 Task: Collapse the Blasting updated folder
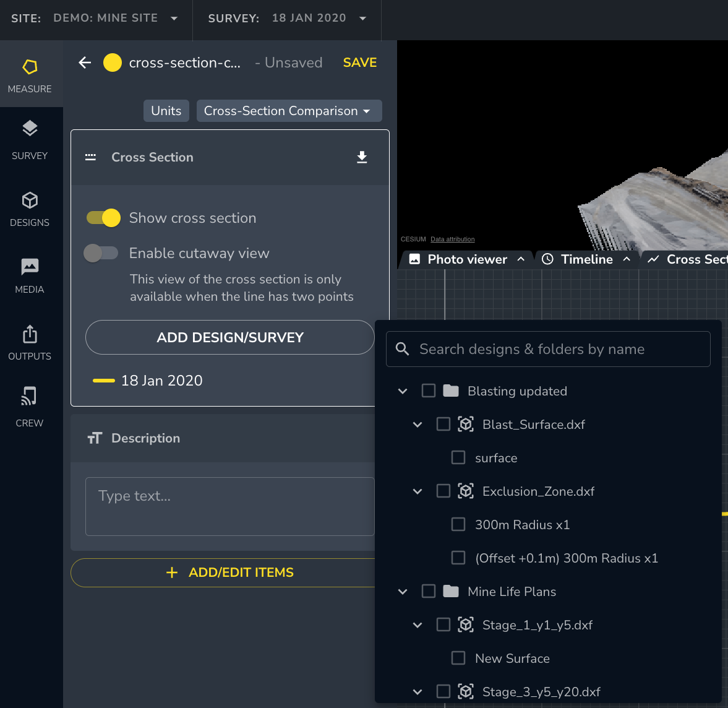[403, 391]
